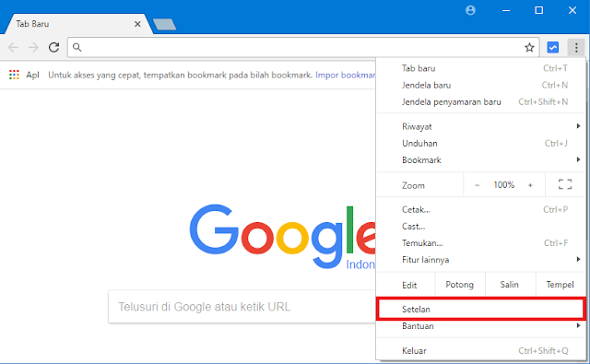This screenshot has height=364, width=590.
Task: Click the blue extension icon in toolbar
Action: 553,47
